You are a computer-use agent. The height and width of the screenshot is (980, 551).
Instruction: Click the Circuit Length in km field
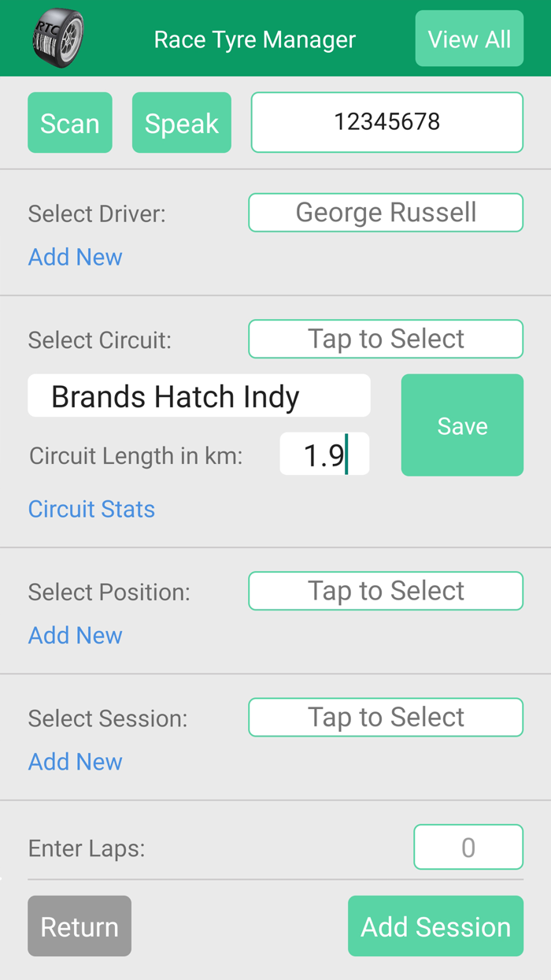point(324,454)
